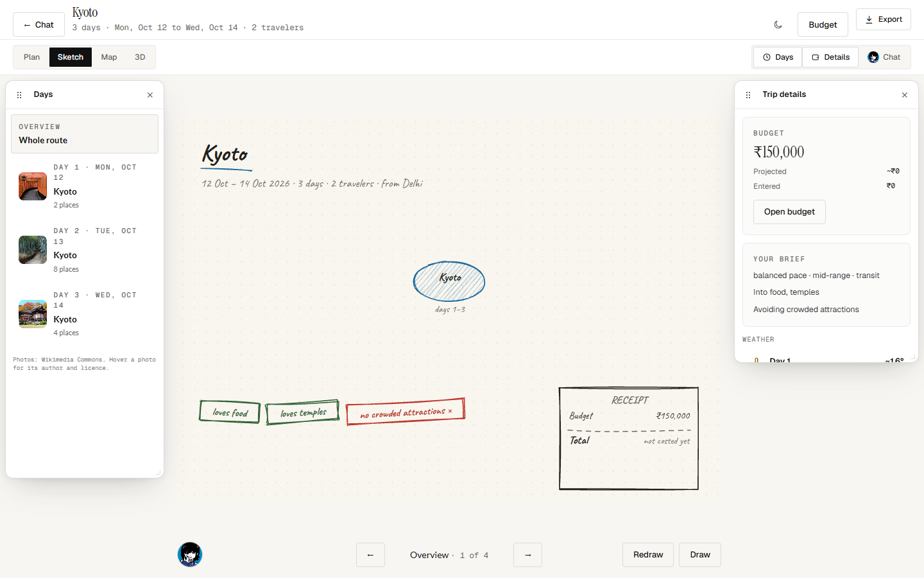The image size is (924, 578).
Task: Select Day 1 text '2 places'
Action: 66,205
